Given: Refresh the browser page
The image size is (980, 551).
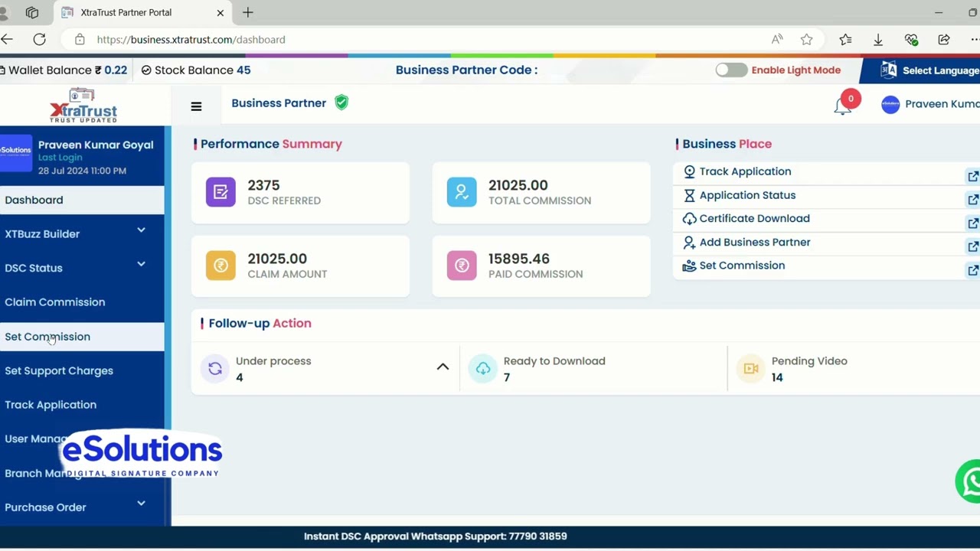Looking at the screenshot, I should coord(39,39).
